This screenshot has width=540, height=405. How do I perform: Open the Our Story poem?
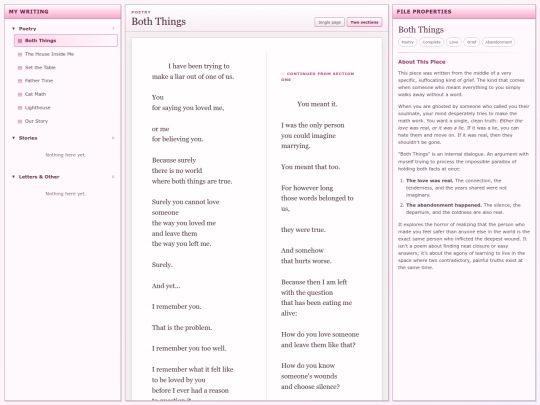point(66,121)
